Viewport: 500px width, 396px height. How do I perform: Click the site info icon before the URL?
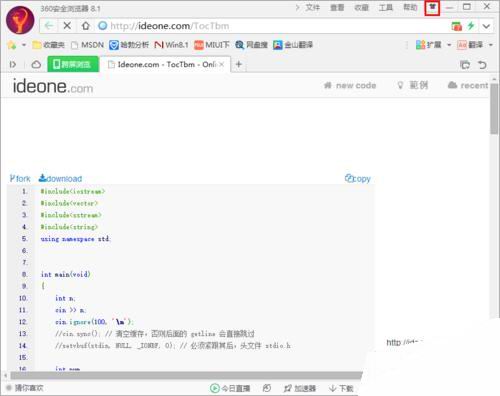tap(103, 26)
